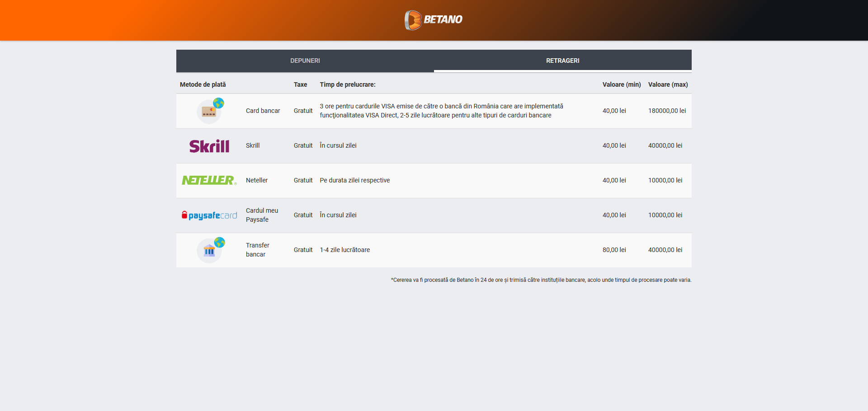Click the paysafecard logo

click(209, 215)
